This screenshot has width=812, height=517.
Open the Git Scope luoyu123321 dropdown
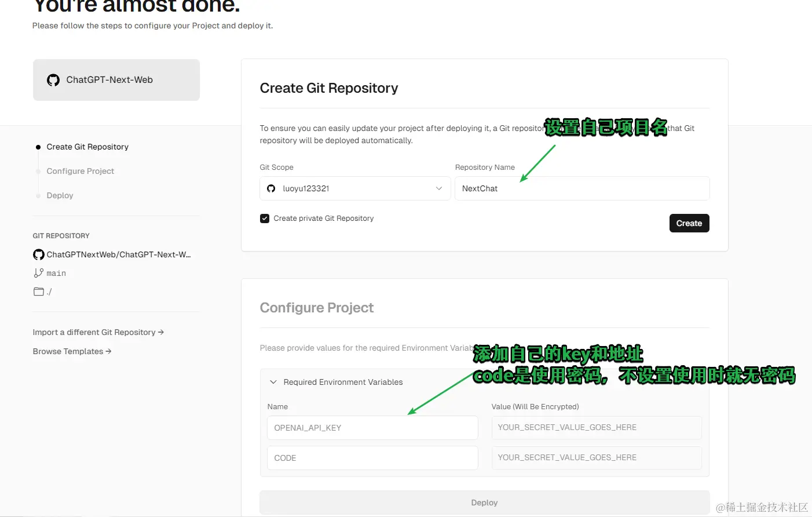click(x=355, y=188)
